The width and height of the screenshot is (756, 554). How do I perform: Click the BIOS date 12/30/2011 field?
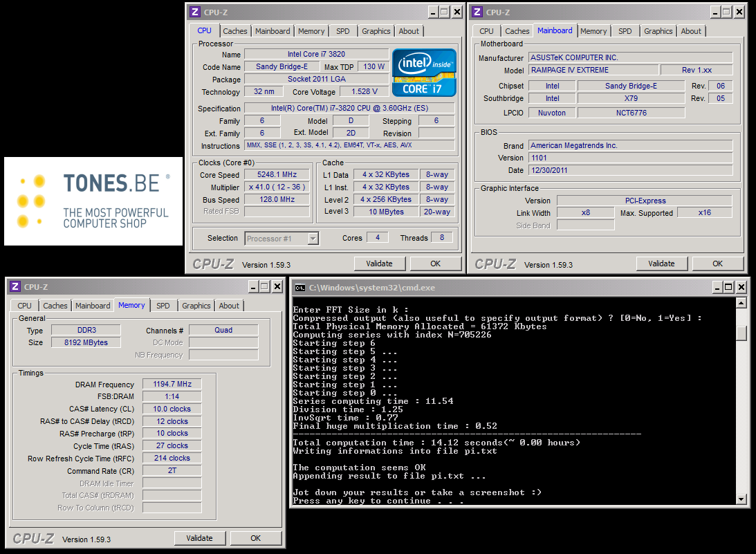pos(631,170)
